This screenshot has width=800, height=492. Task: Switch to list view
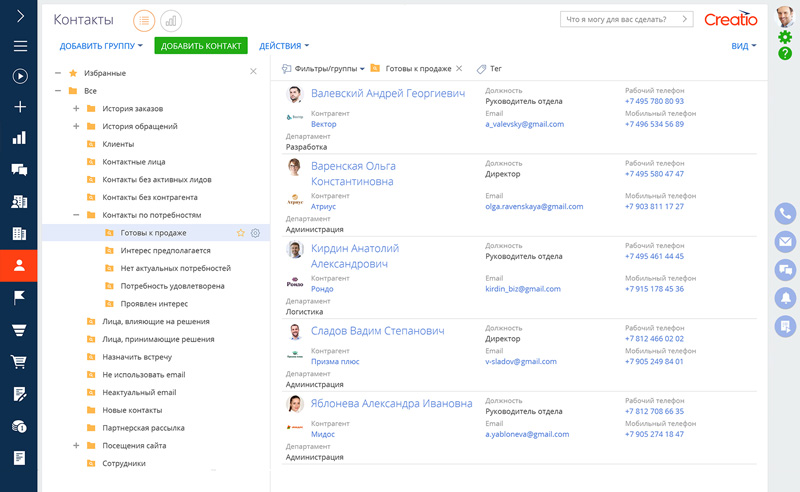tap(144, 20)
